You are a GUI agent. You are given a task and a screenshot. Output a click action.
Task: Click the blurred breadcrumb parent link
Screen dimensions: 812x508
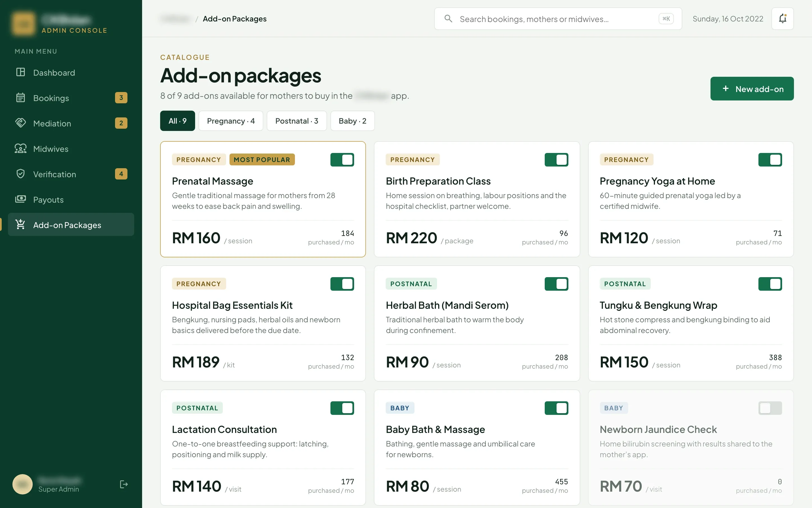pos(175,19)
